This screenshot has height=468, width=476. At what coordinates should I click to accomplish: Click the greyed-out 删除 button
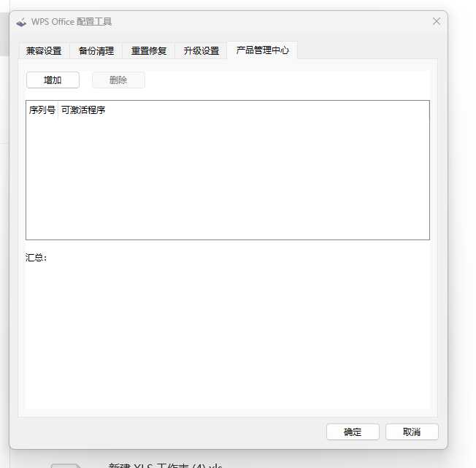118,80
